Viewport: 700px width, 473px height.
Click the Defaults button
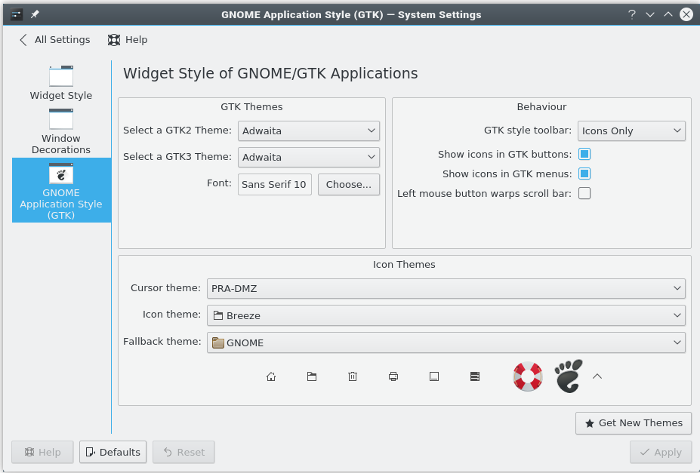click(x=113, y=452)
